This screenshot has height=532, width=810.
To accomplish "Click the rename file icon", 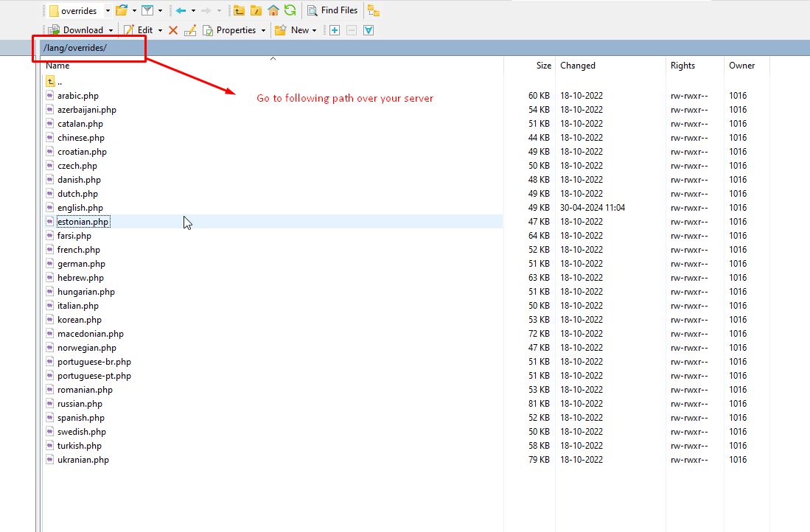I will point(190,30).
